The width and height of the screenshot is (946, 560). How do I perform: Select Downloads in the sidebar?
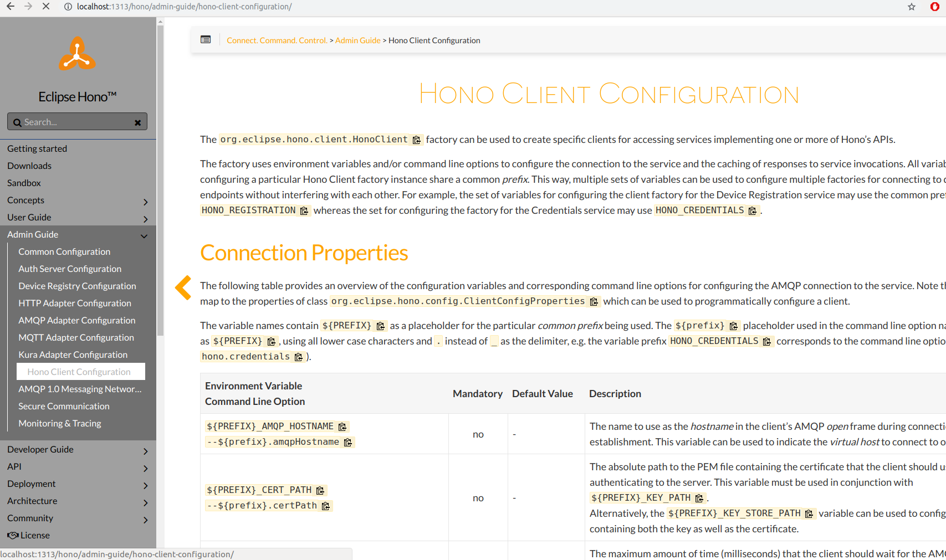(x=29, y=166)
